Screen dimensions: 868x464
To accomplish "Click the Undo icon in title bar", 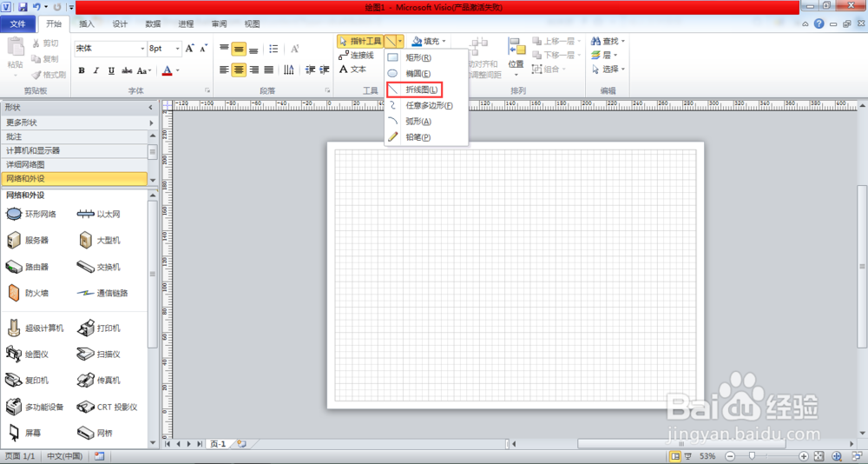I will point(36,7).
